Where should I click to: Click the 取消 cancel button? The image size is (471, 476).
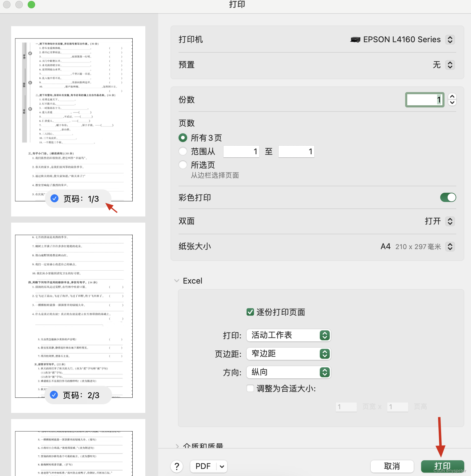pyautogui.click(x=392, y=466)
